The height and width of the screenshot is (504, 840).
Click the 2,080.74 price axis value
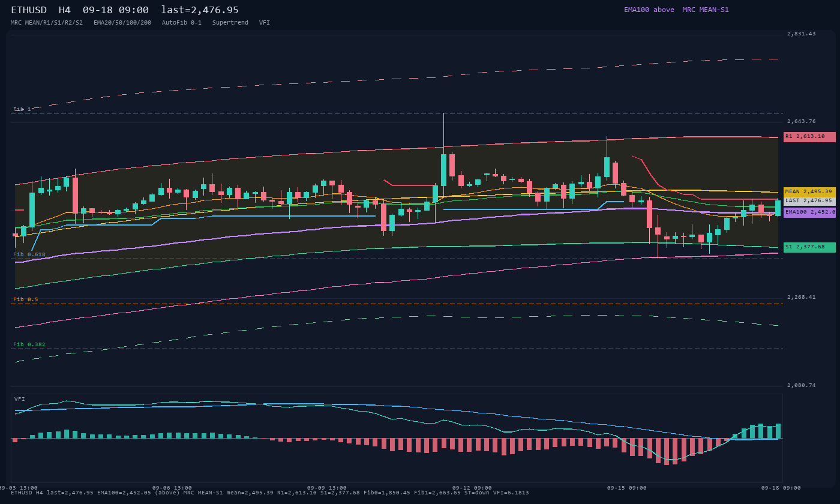tap(802, 385)
